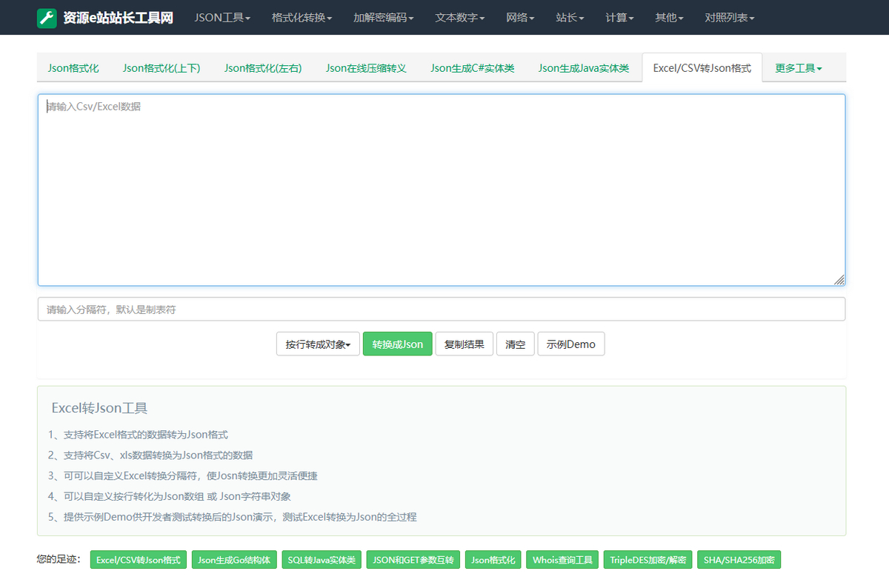Open SHA/SHA256加密 footprint link
Image resolution: width=889 pixels, height=588 pixels.
(739, 560)
